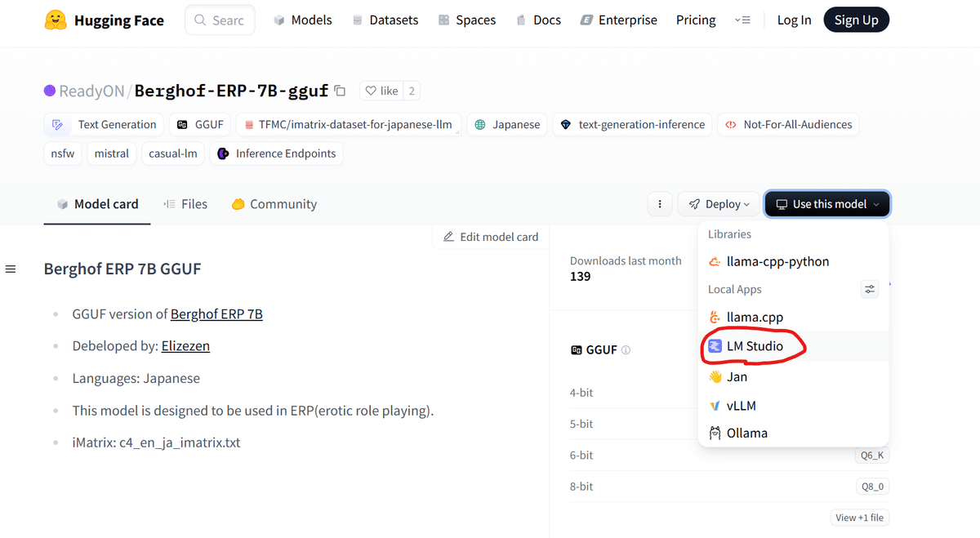Image resolution: width=980 pixels, height=538 pixels.
Task: Click the search input field
Action: coord(220,20)
